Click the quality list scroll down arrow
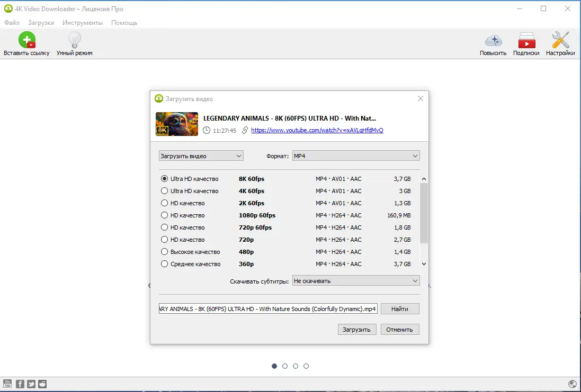 pos(424,264)
